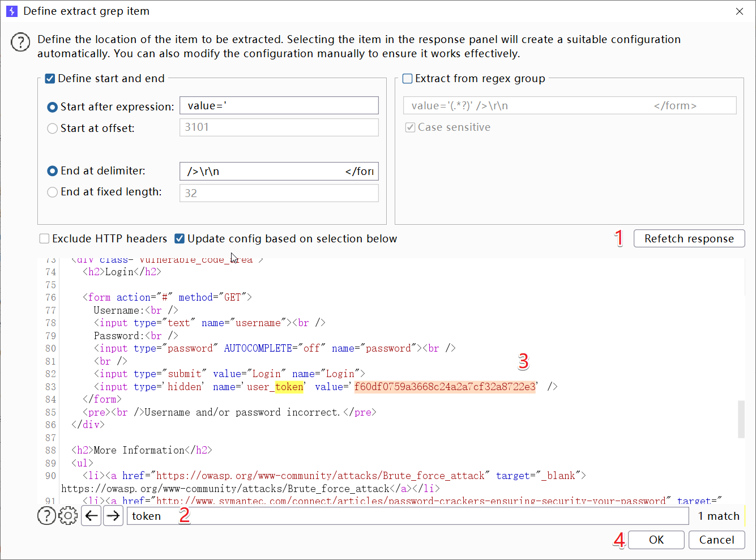This screenshot has width=756, height=560.
Task: Click the submit Login input line
Action: (x=229, y=374)
